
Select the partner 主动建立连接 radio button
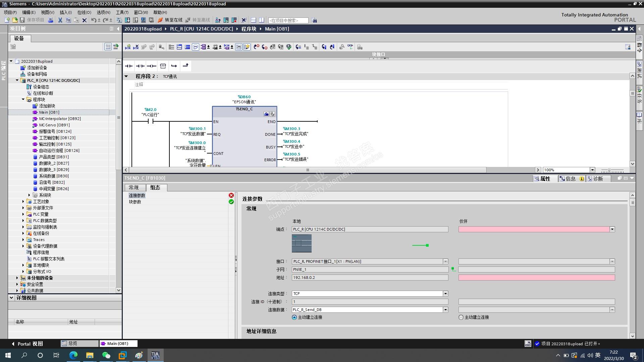pos(461,317)
